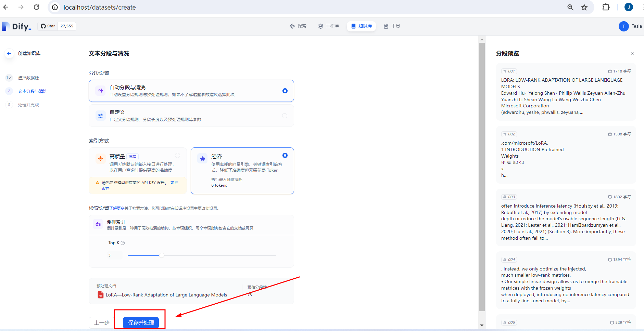Click the Top K value input field
The image size is (644, 331).
[x=114, y=255]
